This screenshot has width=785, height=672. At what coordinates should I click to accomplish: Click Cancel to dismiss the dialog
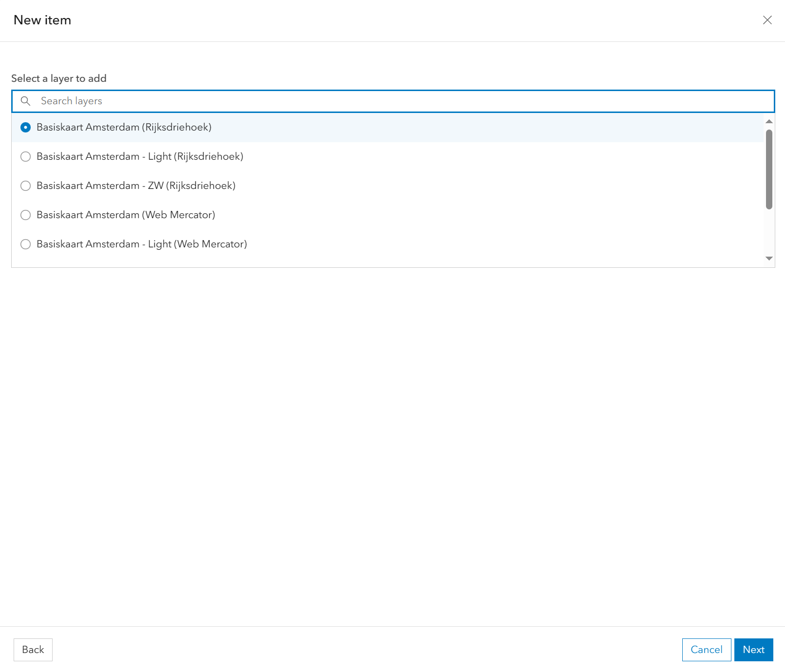[x=706, y=650]
